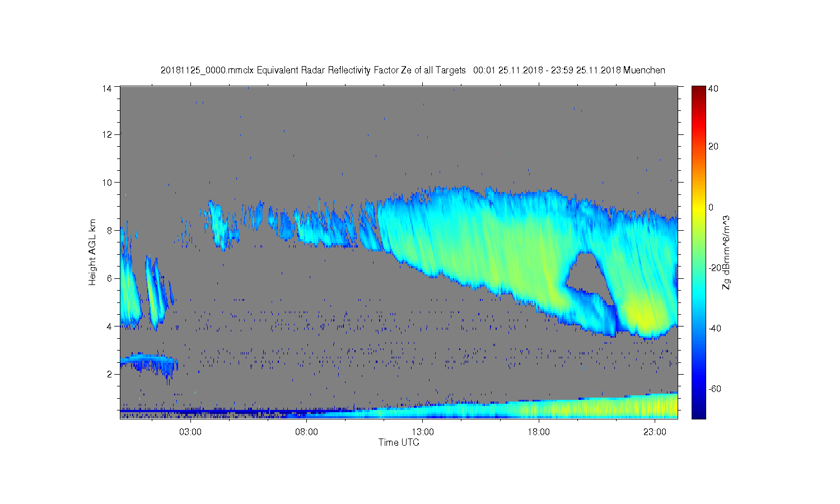Click the colorbar value 0
The height and width of the screenshot is (504, 840).
pyautogui.click(x=711, y=207)
